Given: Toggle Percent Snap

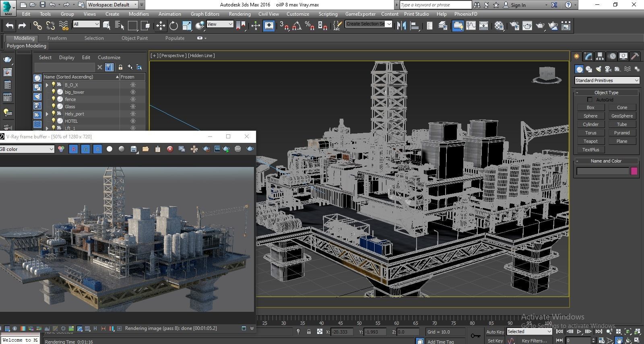Looking at the screenshot, I should 310,26.
